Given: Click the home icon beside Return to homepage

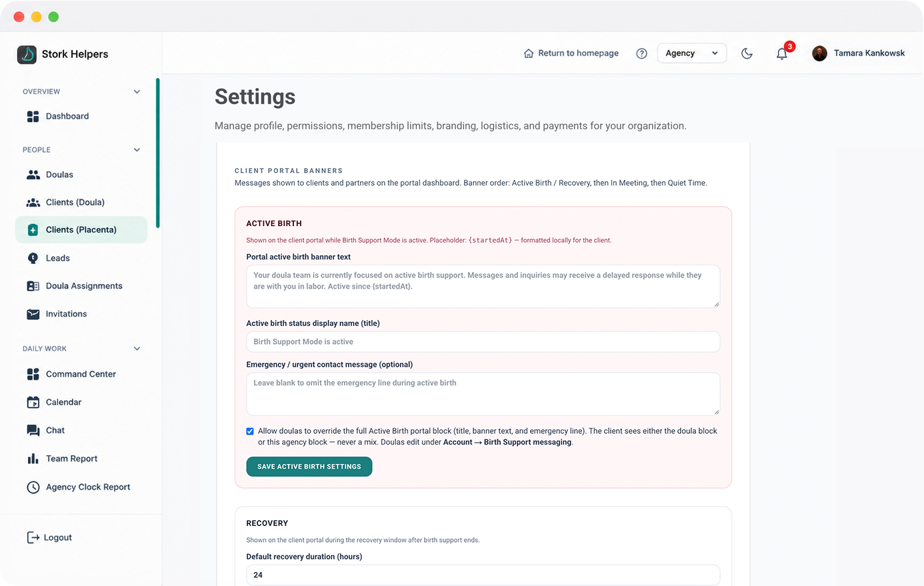Looking at the screenshot, I should point(529,53).
